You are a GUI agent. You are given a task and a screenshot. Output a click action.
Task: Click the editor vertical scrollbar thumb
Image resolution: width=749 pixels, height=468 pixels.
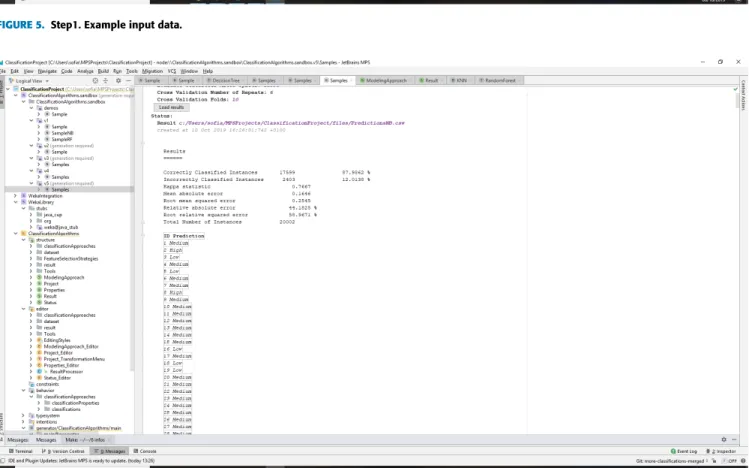[736, 100]
